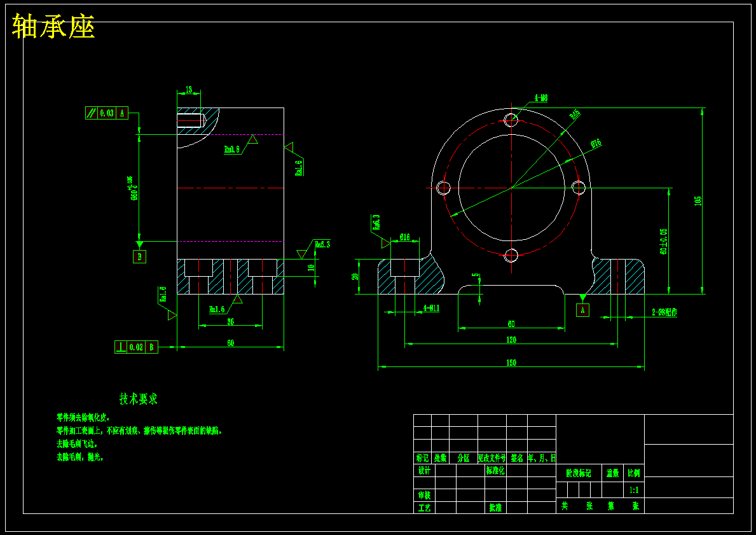Screen dimensions: 756x535
Task: Click the perpendicularity symbol in the 0.02 frame
Action: pyautogui.click(x=121, y=347)
